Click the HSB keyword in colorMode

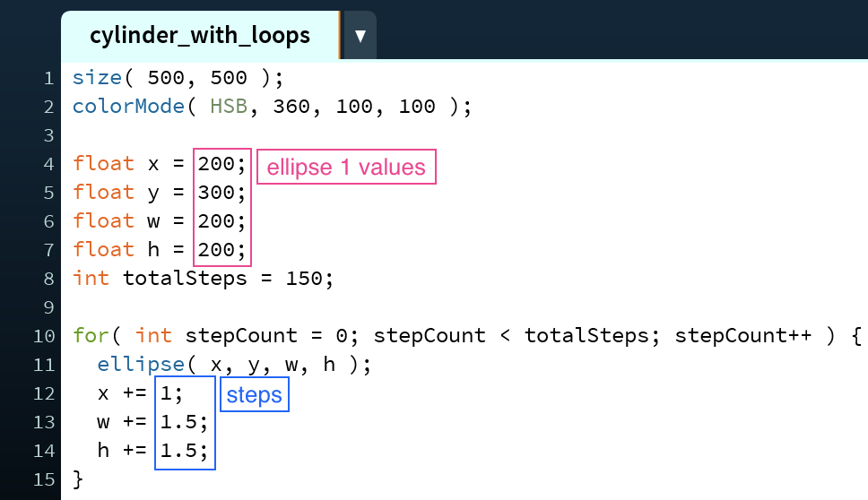click(228, 107)
